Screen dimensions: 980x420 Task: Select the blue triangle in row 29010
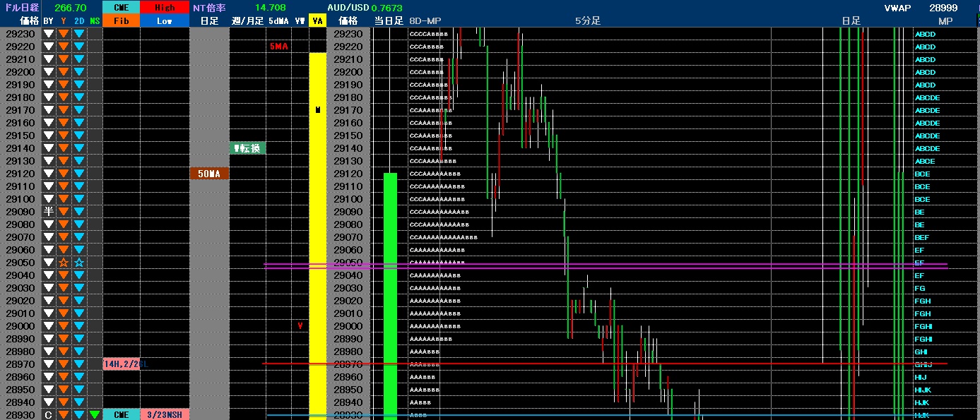pos(79,313)
